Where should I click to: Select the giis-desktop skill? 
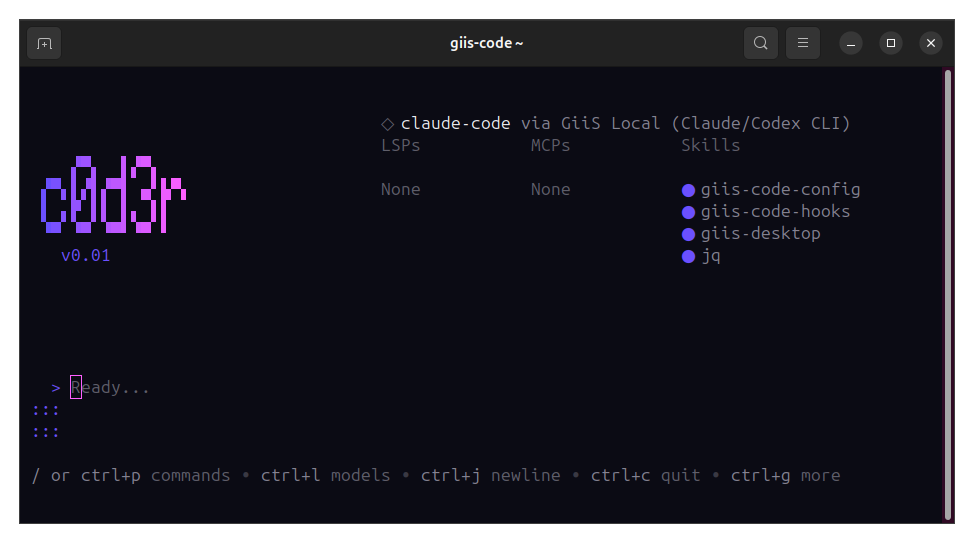760,234
